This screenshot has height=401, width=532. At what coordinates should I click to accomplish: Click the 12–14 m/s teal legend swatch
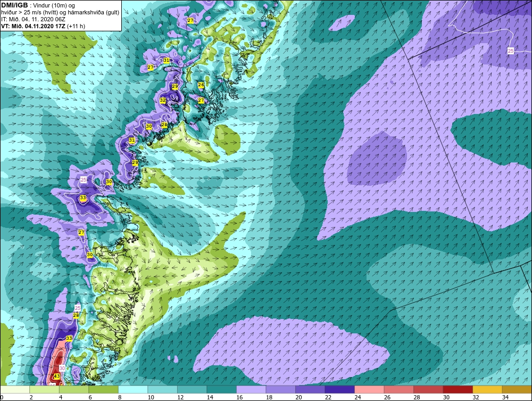coord(192,389)
